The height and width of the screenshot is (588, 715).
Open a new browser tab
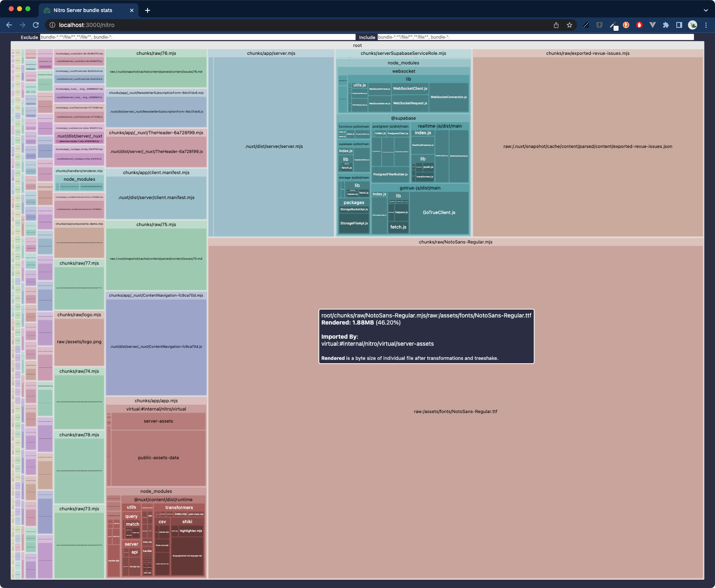click(148, 10)
